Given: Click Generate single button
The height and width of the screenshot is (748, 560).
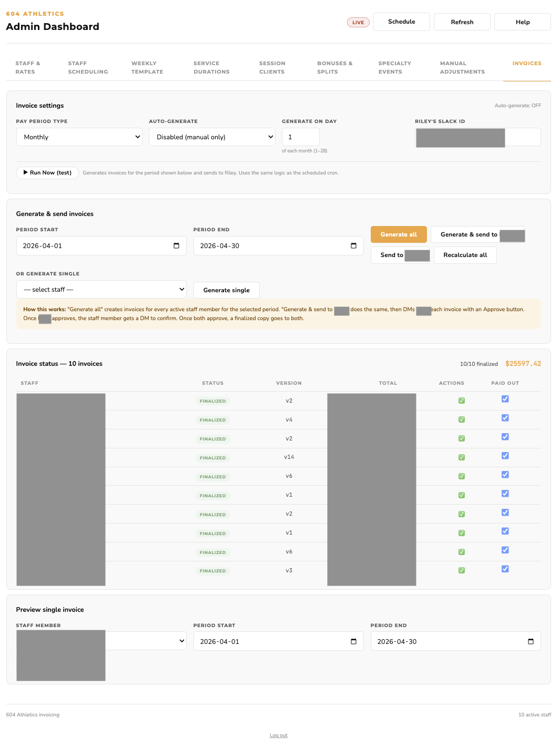Looking at the screenshot, I should click(x=227, y=290).
